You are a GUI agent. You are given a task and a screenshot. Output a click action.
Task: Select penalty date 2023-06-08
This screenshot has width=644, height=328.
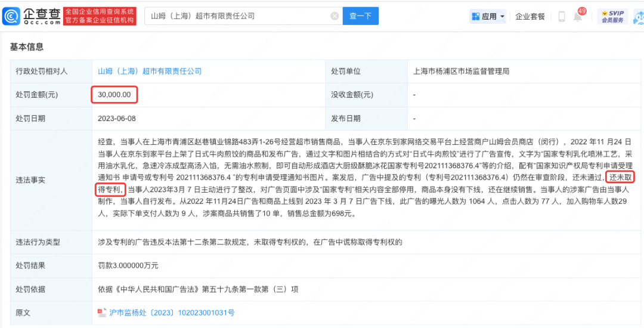click(x=117, y=119)
